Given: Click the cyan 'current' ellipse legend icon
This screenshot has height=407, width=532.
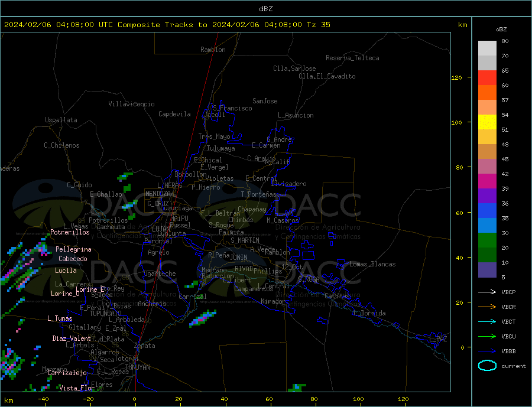Looking at the screenshot, I should pyautogui.click(x=487, y=366).
